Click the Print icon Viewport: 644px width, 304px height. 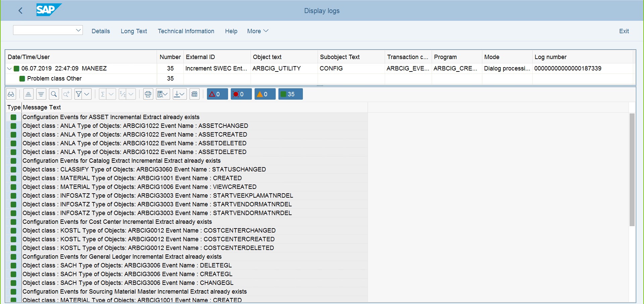click(x=148, y=94)
